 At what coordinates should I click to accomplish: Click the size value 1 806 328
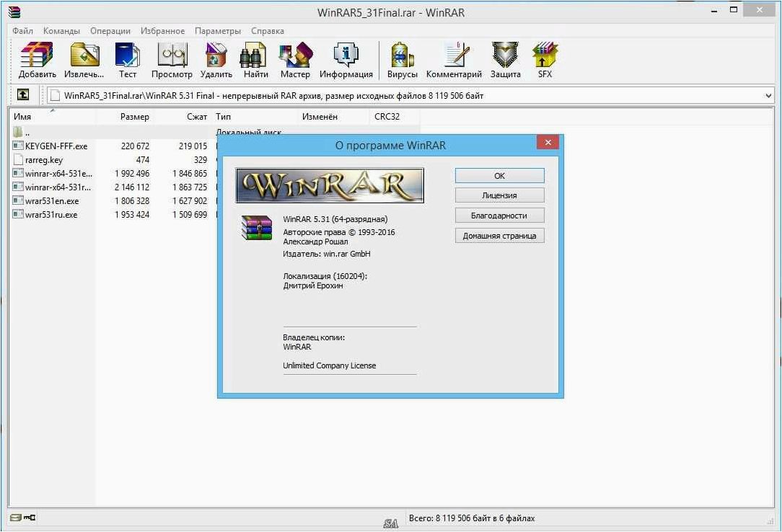point(132,200)
